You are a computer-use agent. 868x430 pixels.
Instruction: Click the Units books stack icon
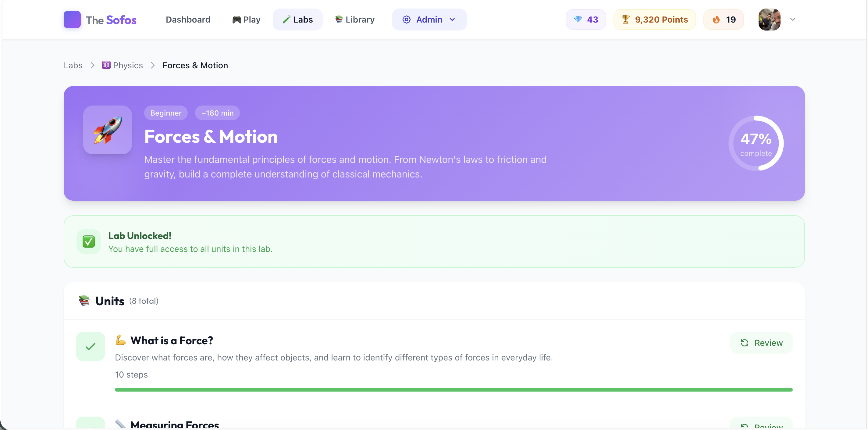coord(84,300)
